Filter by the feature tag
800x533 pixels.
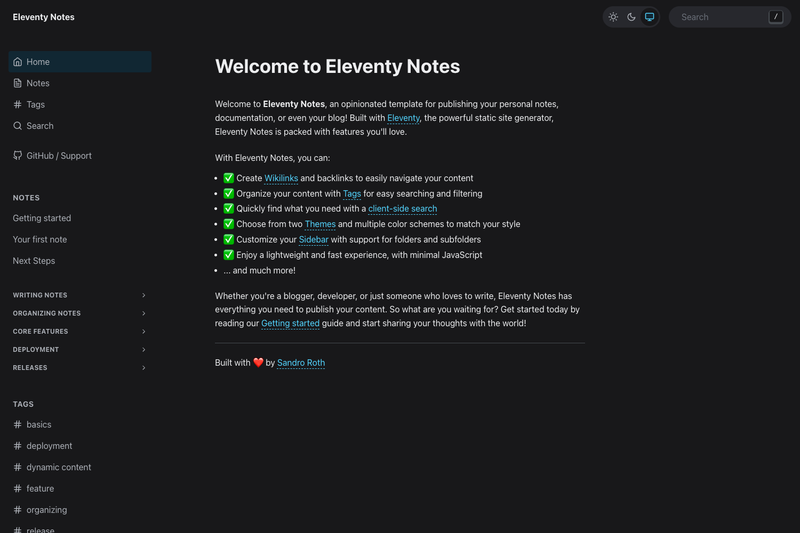pos(40,489)
